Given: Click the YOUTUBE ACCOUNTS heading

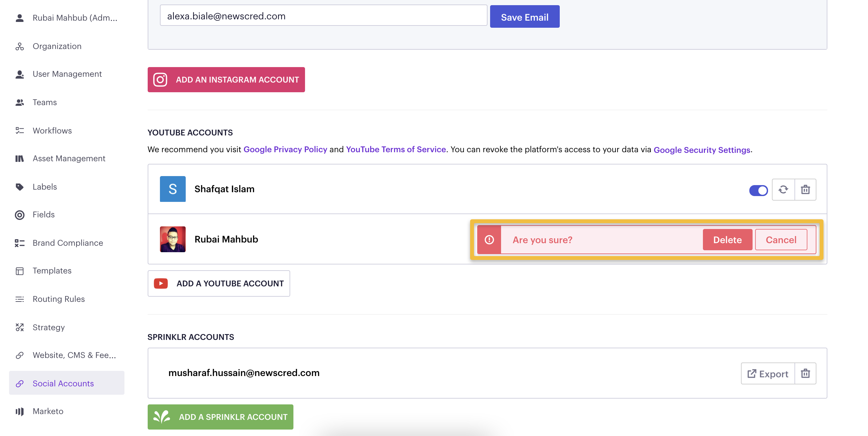Looking at the screenshot, I should pos(190,133).
